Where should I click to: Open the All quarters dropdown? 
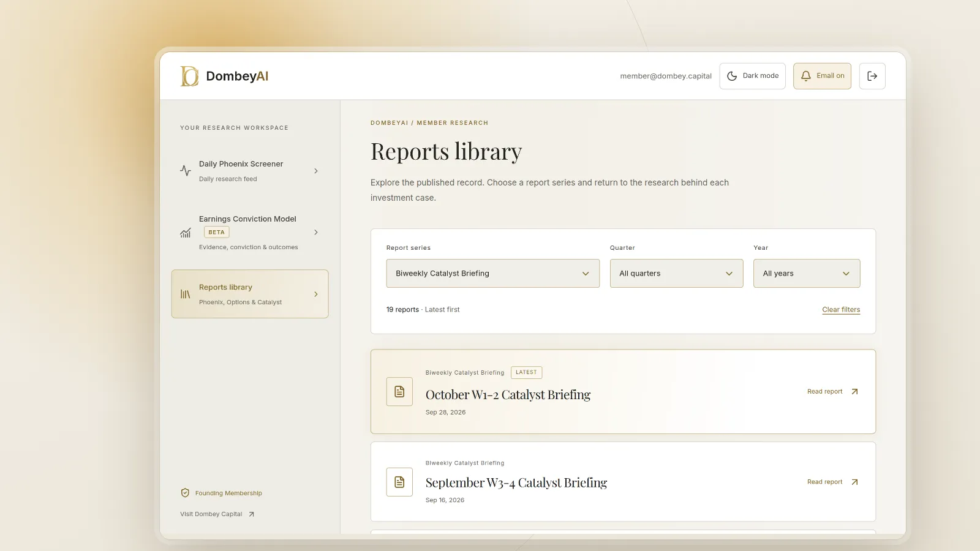[677, 274]
